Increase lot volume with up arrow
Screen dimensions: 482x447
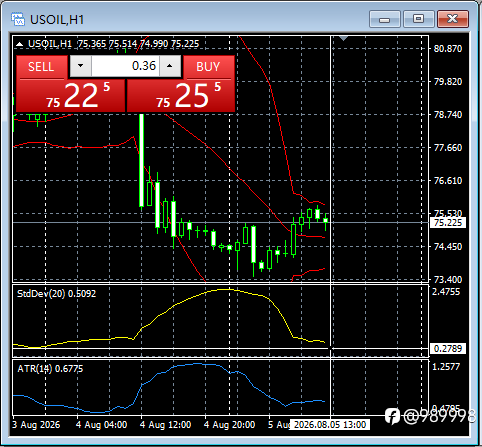coord(170,66)
